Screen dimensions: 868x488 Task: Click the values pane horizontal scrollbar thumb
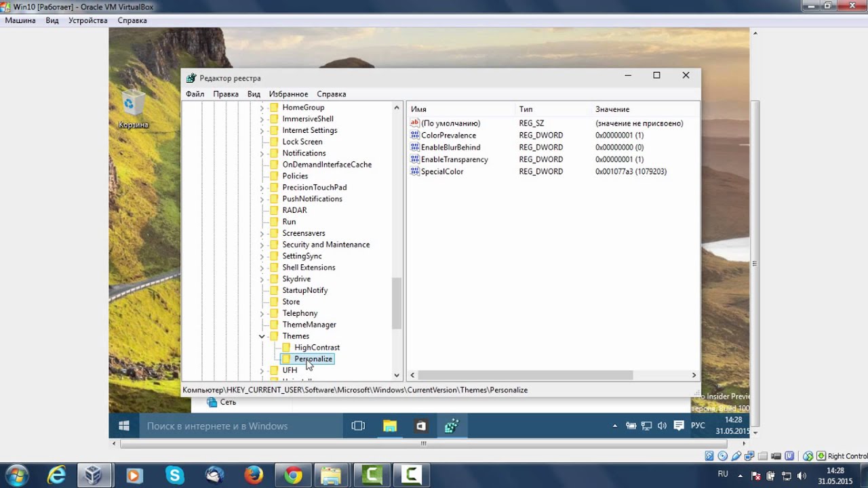coord(526,375)
